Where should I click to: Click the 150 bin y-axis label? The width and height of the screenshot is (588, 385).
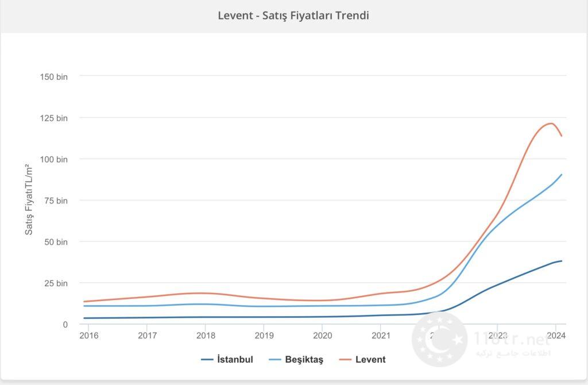pos(53,76)
